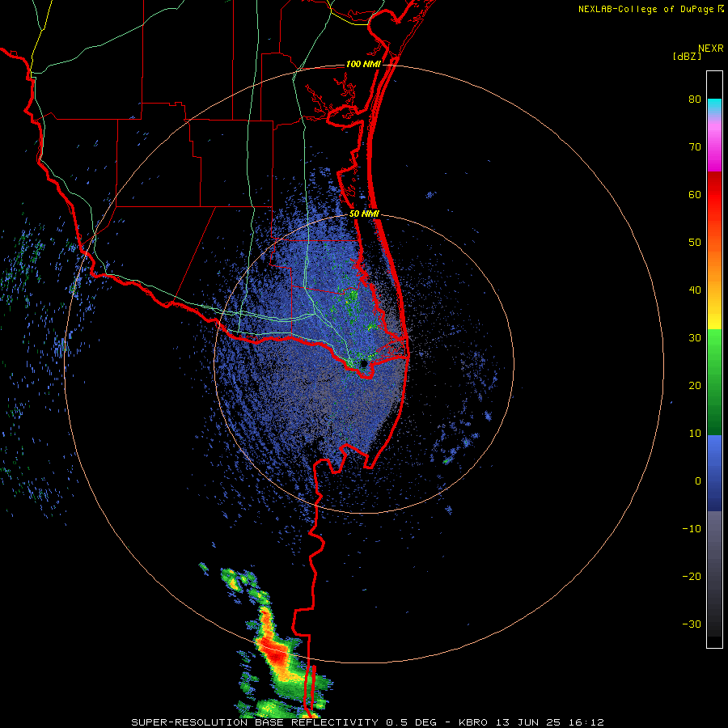
Task: Click the -10 value on the dBZ scale
Action: [x=692, y=529]
